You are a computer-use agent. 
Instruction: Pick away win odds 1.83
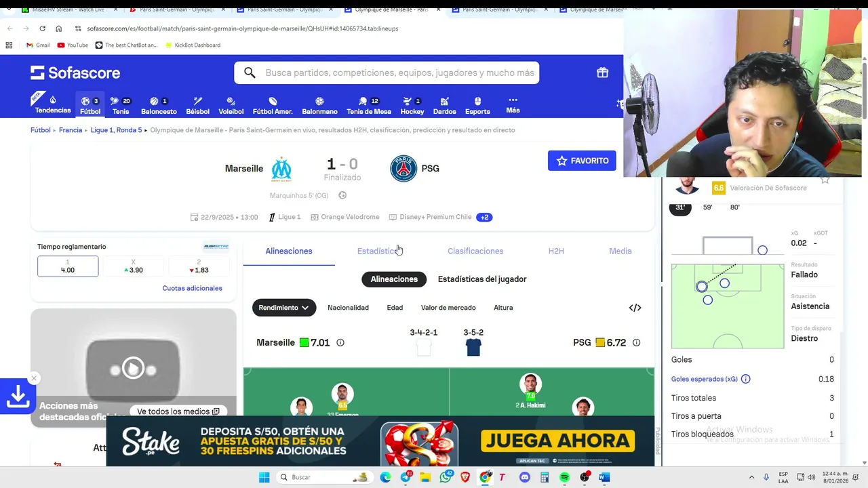(x=199, y=266)
